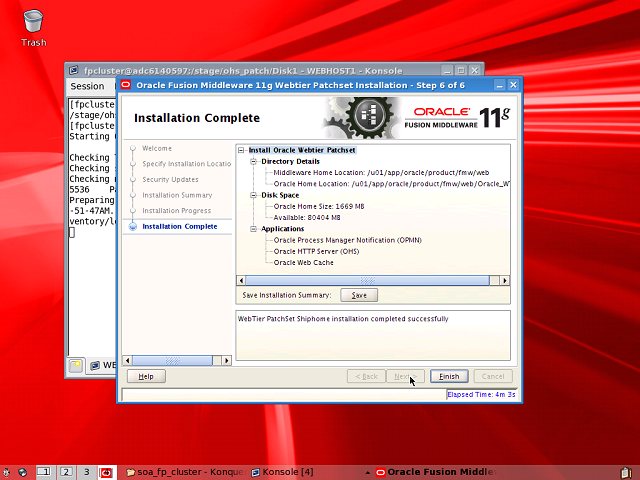Screen dimensions: 640x480
Task: Switch to virtual desktop 1
Action: pos(44,472)
